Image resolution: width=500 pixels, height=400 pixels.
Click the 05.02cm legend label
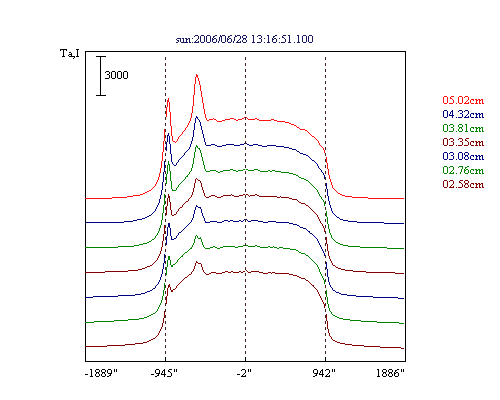[x=463, y=100]
